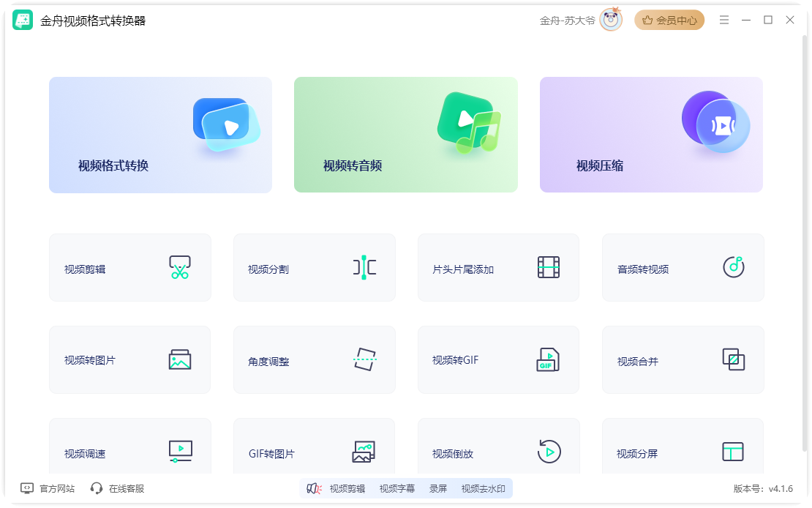
Task: Open the 视频转音频 green card
Action: point(405,135)
